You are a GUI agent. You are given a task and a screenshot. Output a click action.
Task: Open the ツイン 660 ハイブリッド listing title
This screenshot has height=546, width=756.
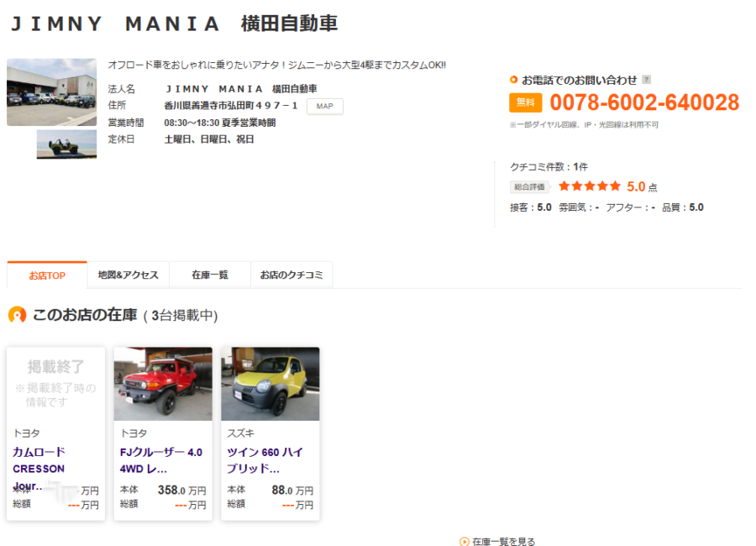(265, 460)
